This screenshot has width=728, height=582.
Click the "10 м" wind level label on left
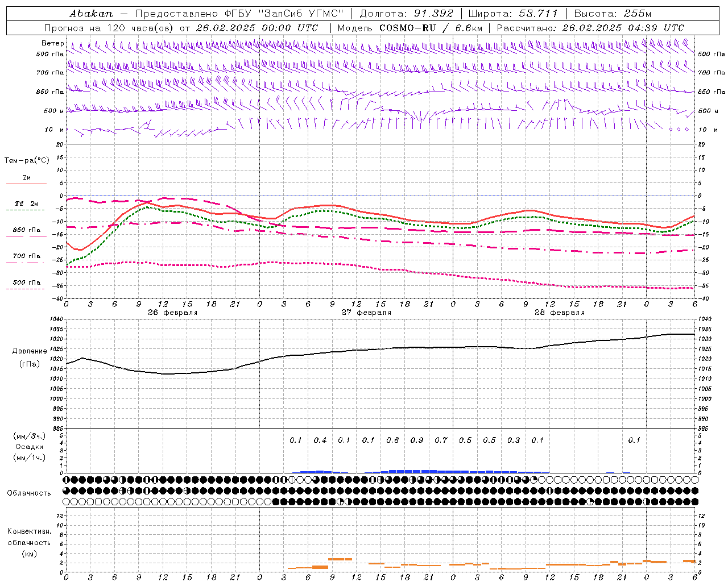55,130
